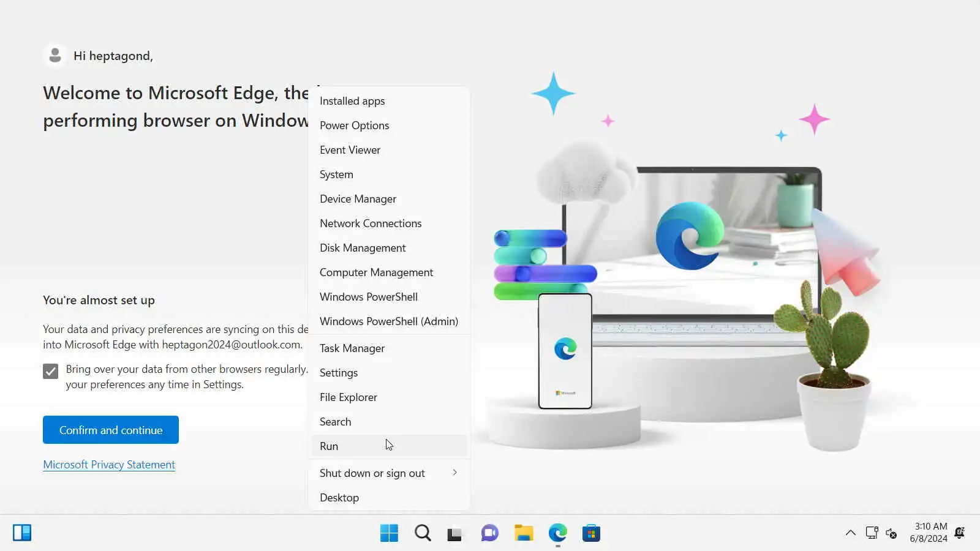980x551 pixels.
Task: Click the Confirm and continue button
Action: (111, 430)
